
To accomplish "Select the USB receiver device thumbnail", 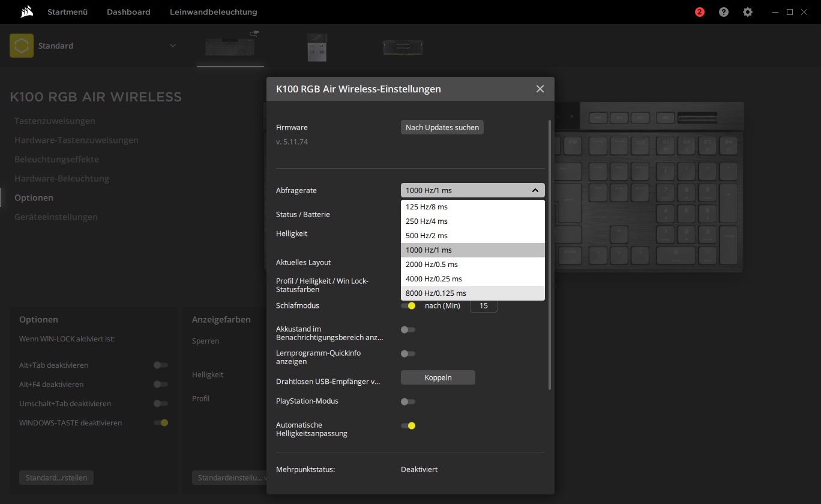I will coord(317,47).
